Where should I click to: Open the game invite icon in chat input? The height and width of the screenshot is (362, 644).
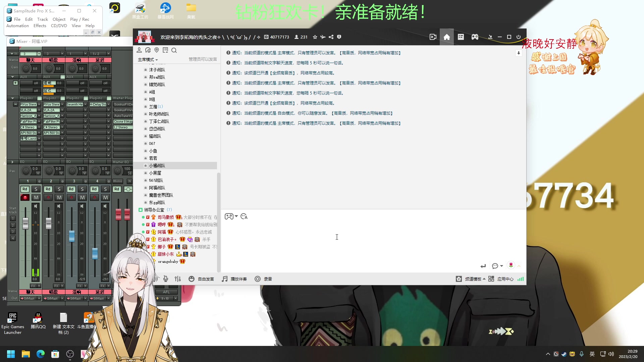pos(229,217)
